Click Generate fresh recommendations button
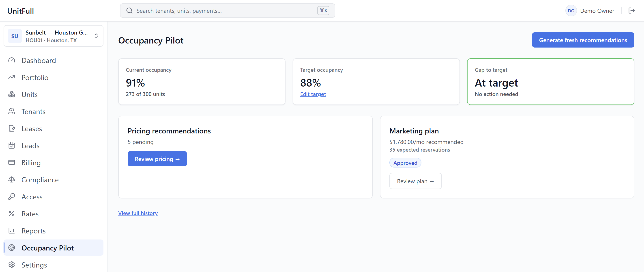644x272 pixels. tap(583, 40)
